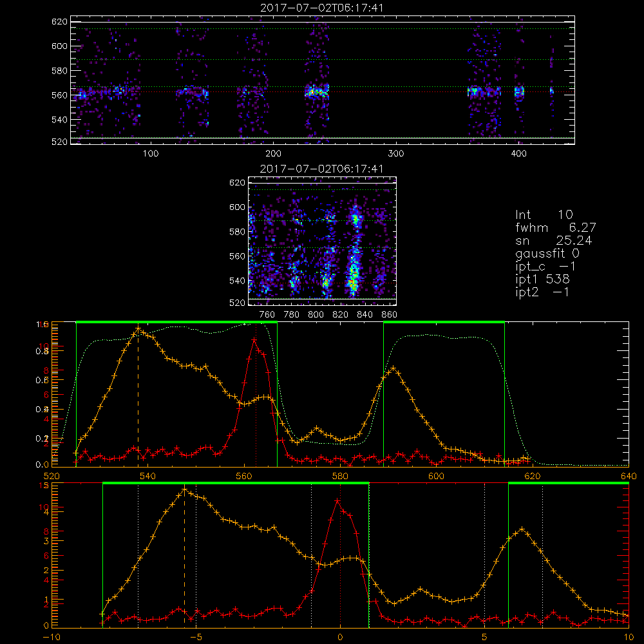Screen dimensions: 644x644
Task: Click the tallest orange curve peak in the 520–640 plot
Action: (x=138, y=329)
